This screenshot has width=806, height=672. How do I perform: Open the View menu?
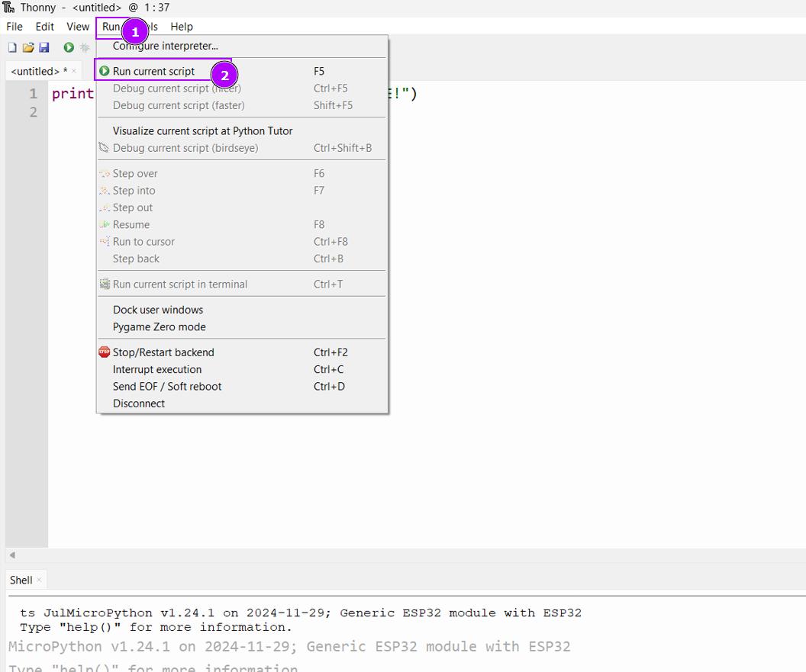click(x=78, y=26)
